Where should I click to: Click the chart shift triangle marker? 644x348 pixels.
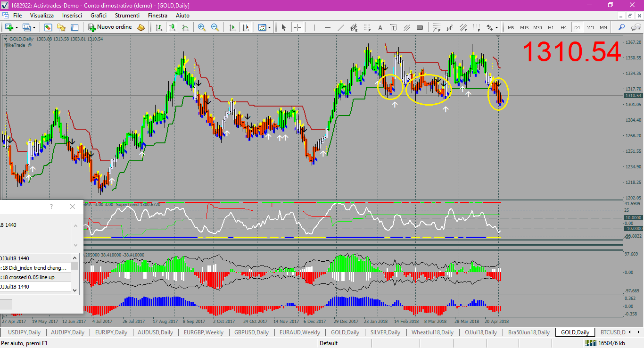(498, 37)
